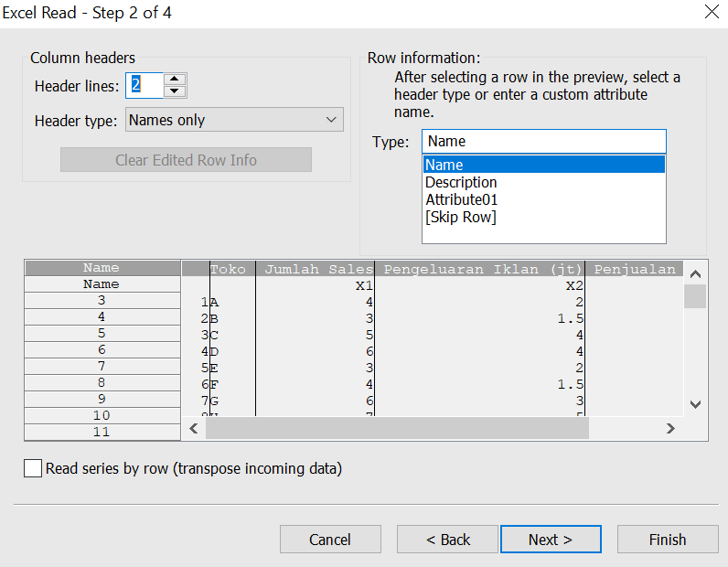
Task: Click the horizontal scrollbar thumb in preview
Action: 397,428
